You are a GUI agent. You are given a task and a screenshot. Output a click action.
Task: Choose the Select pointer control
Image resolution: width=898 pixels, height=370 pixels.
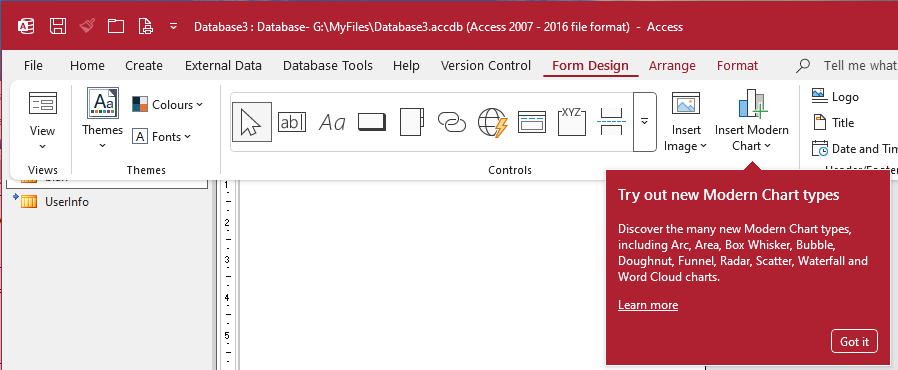coord(252,122)
